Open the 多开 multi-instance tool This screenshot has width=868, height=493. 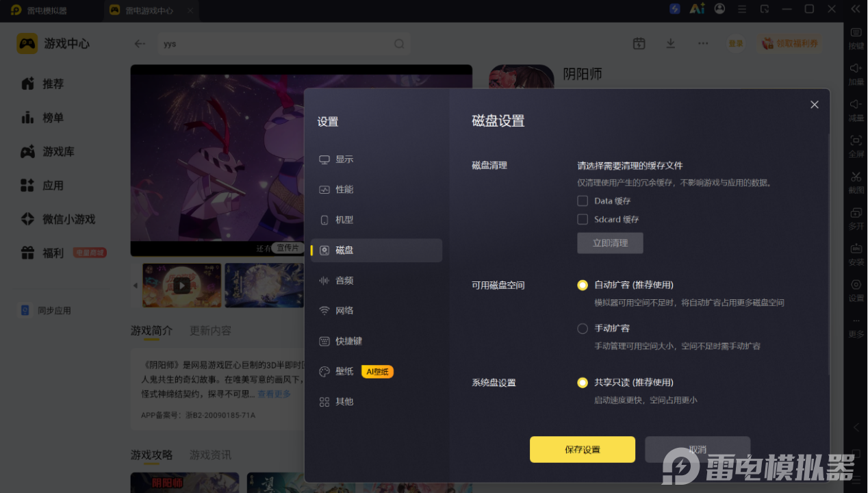(x=856, y=218)
